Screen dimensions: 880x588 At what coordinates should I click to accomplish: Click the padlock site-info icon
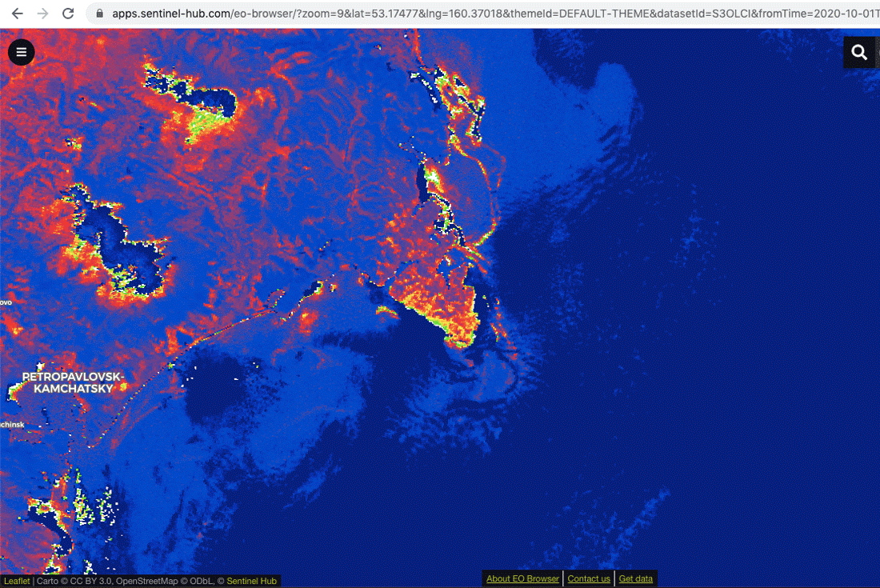(x=100, y=14)
